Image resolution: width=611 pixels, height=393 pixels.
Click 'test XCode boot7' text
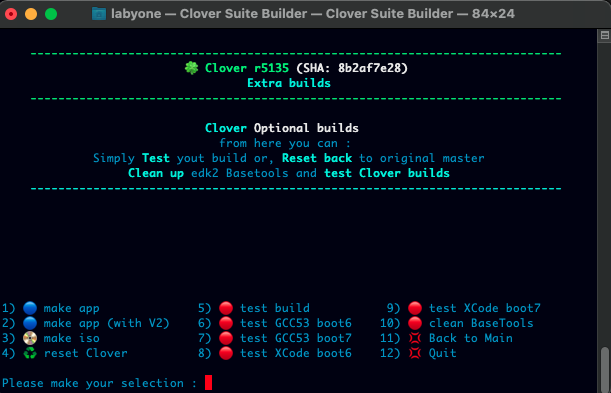click(485, 308)
